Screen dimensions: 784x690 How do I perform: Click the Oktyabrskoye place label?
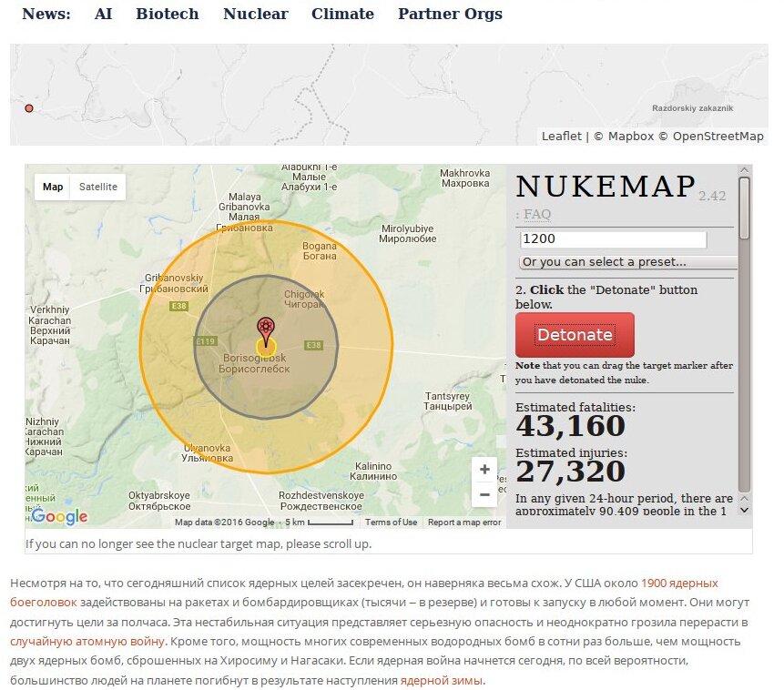pyautogui.click(x=159, y=501)
